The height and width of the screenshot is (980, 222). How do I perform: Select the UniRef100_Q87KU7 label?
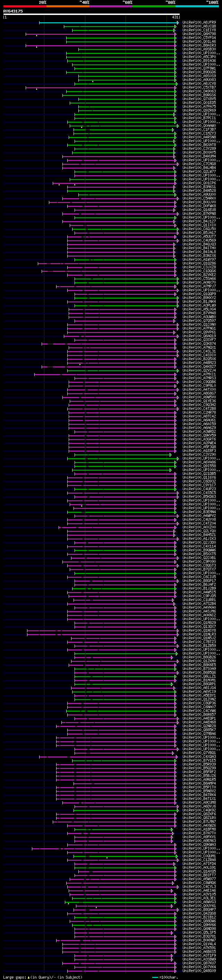199,963
